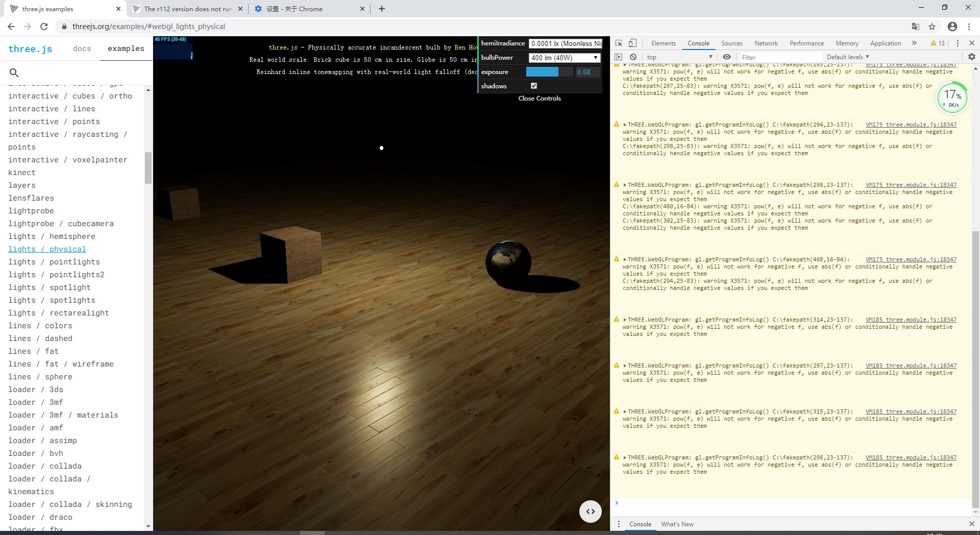Create a live expression with eye icon
The image size is (980, 535).
[727, 57]
